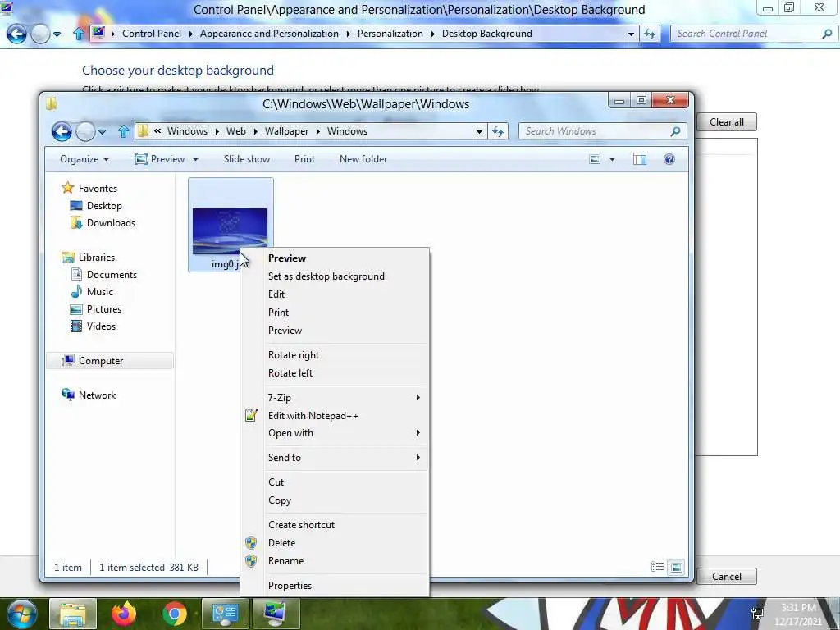Click Print in explorer toolbar
Viewport: 840px width, 630px height.
[x=305, y=159]
